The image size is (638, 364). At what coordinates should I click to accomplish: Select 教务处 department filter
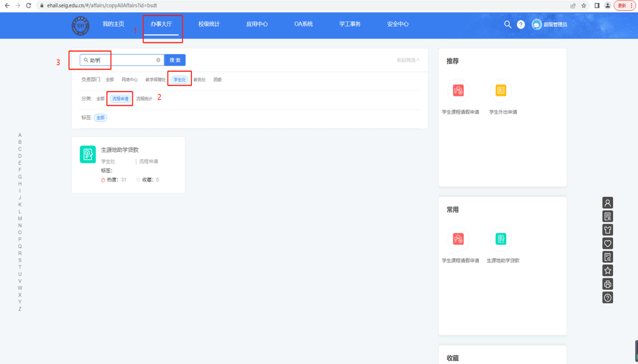coord(200,80)
